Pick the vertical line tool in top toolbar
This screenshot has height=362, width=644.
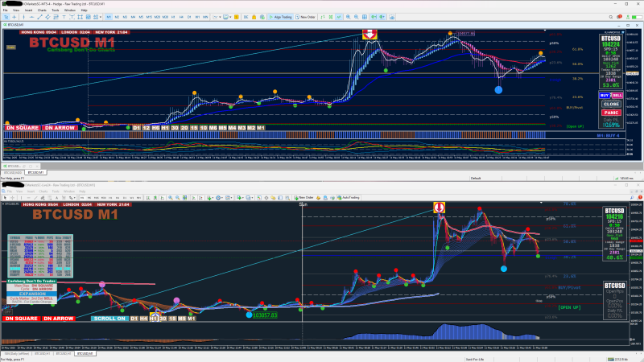[x=24, y=17]
